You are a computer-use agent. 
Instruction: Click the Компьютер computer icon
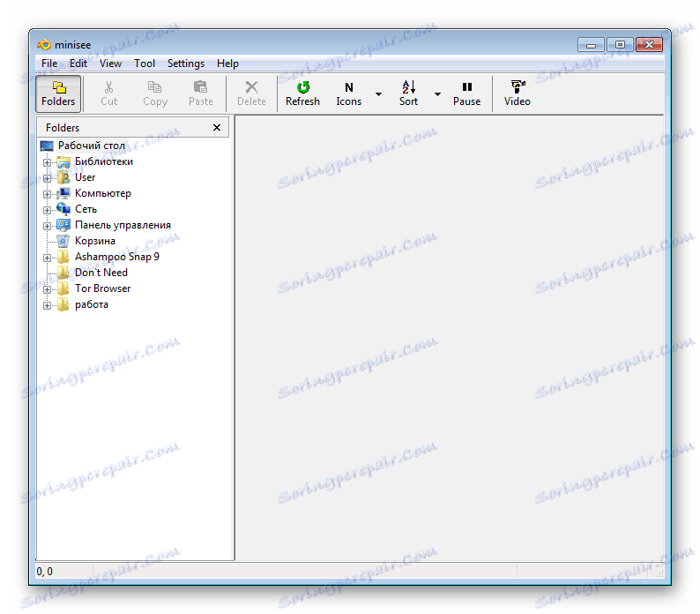[x=63, y=193]
